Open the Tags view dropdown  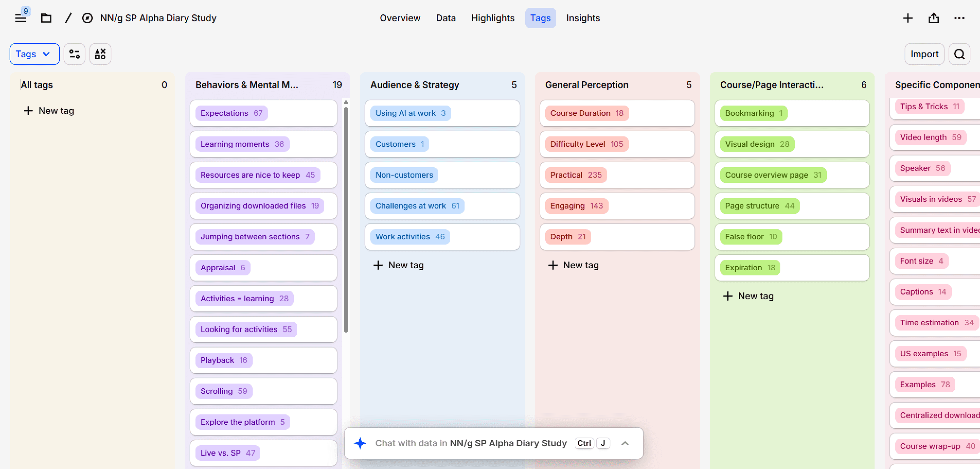34,54
